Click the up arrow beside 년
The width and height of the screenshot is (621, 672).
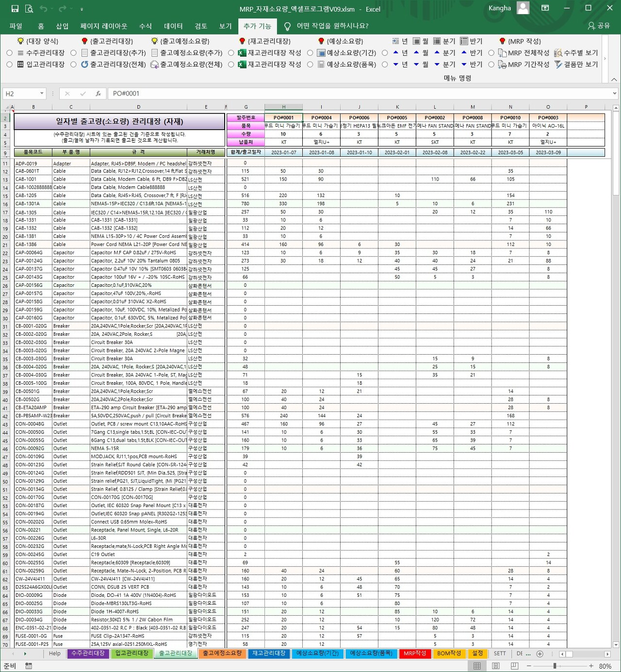(395, 52)
